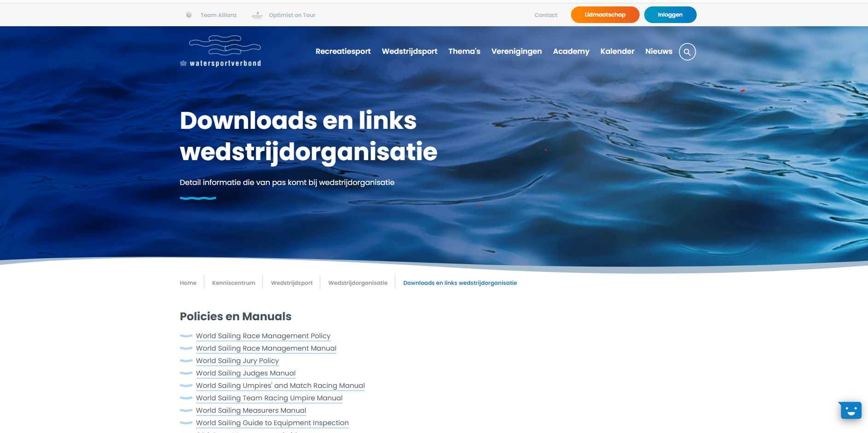This screenshot has height=433, width=868.
Task: Open the Contact link
Action: pyautogui.click(x=546, y=15)
